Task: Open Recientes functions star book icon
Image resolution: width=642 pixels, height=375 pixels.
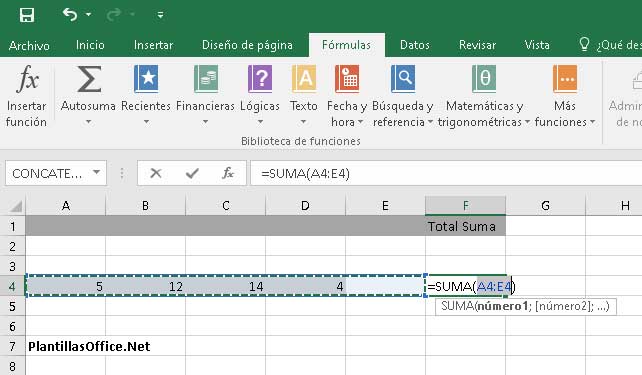Action: 146,79
